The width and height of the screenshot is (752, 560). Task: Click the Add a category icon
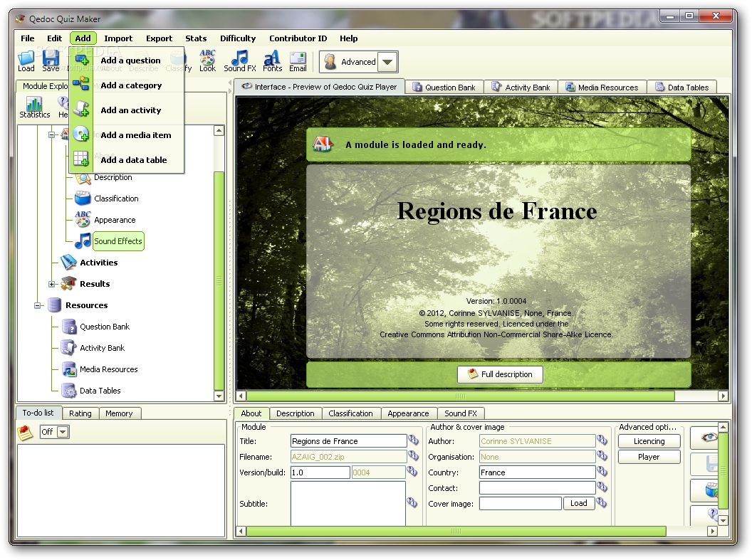81,84
